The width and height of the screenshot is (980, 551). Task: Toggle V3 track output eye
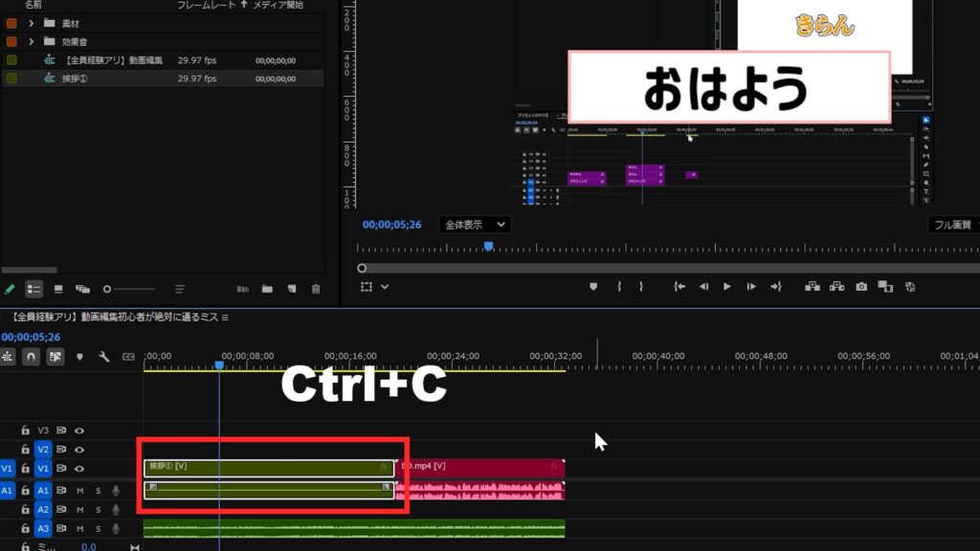[x=79, y=430]
